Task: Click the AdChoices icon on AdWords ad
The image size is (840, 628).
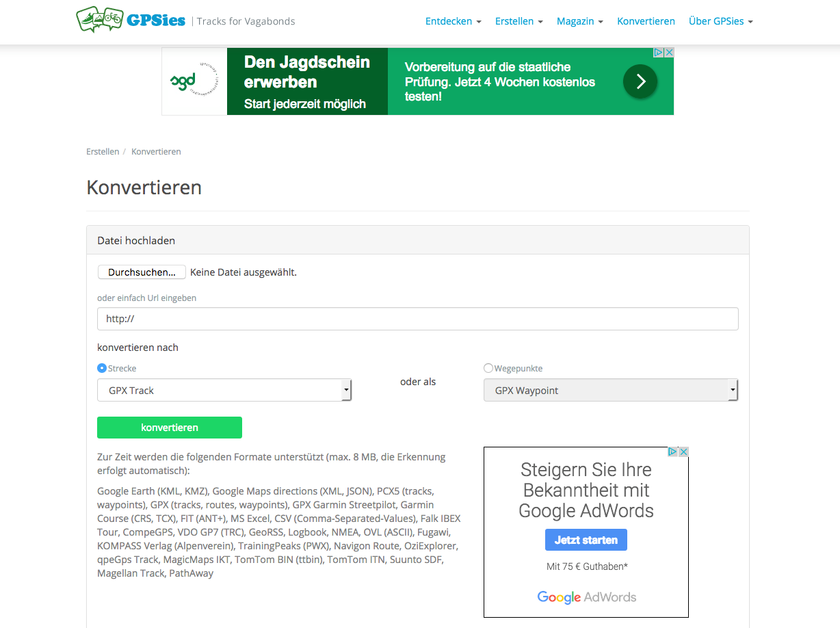Action: tap(672, 452)
